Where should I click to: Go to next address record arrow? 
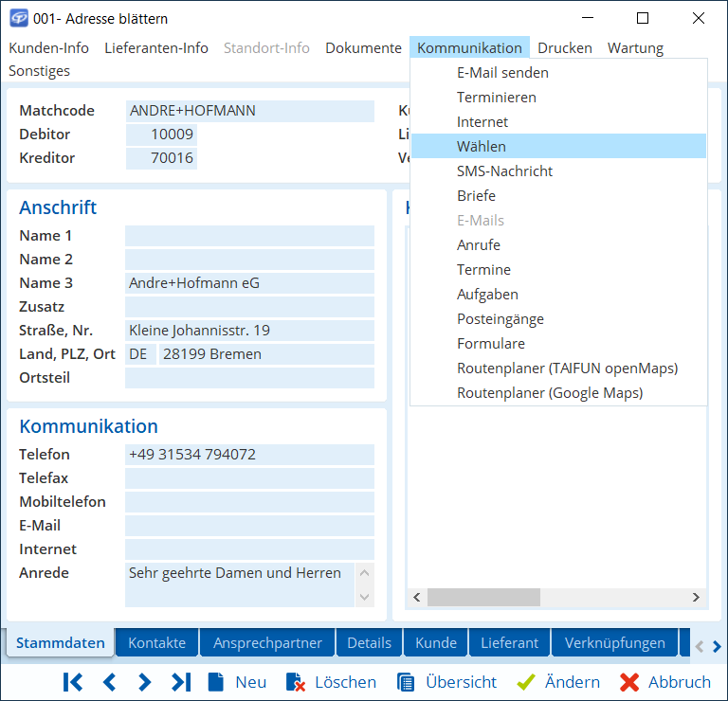click(144, 682)
